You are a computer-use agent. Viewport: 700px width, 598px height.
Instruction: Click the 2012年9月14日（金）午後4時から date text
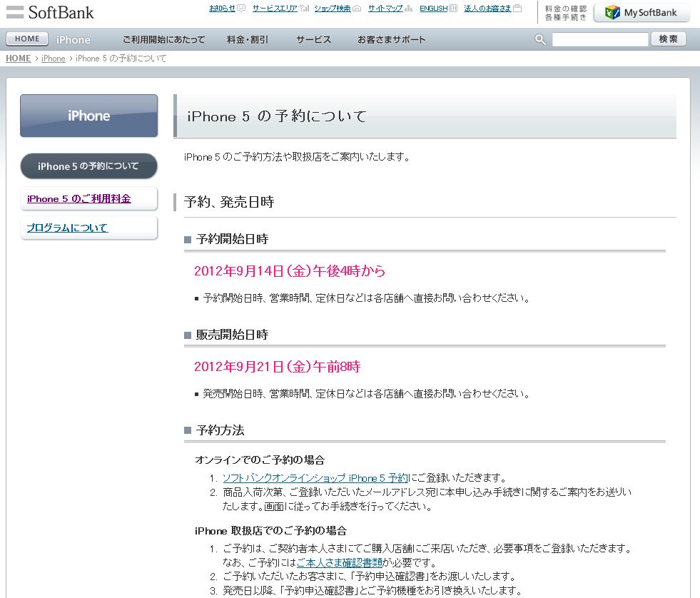(290, 271)
